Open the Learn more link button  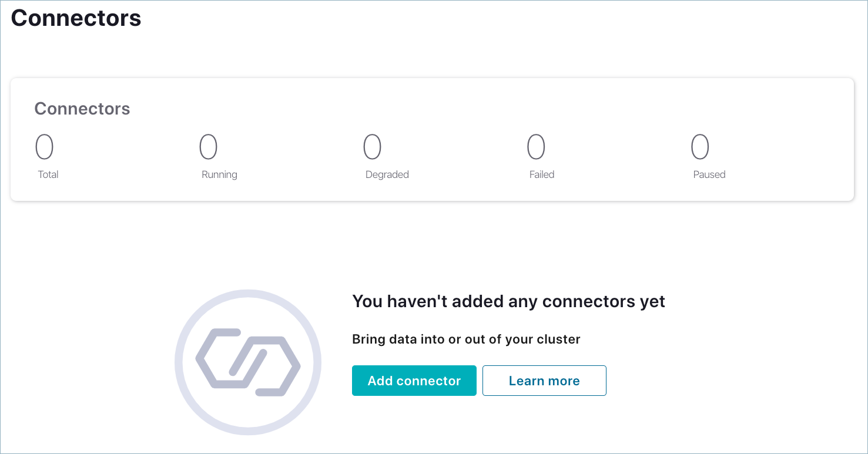point(544,381)
